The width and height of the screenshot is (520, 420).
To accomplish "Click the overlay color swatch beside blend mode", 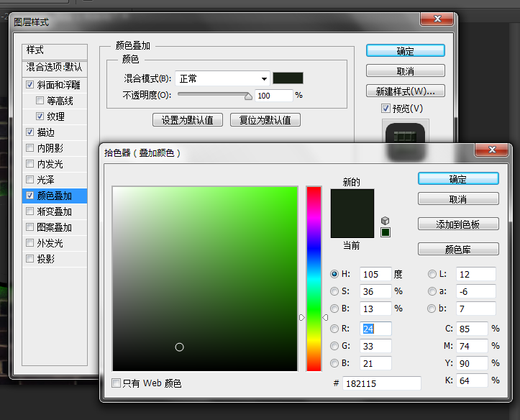I will click(288, 78).
